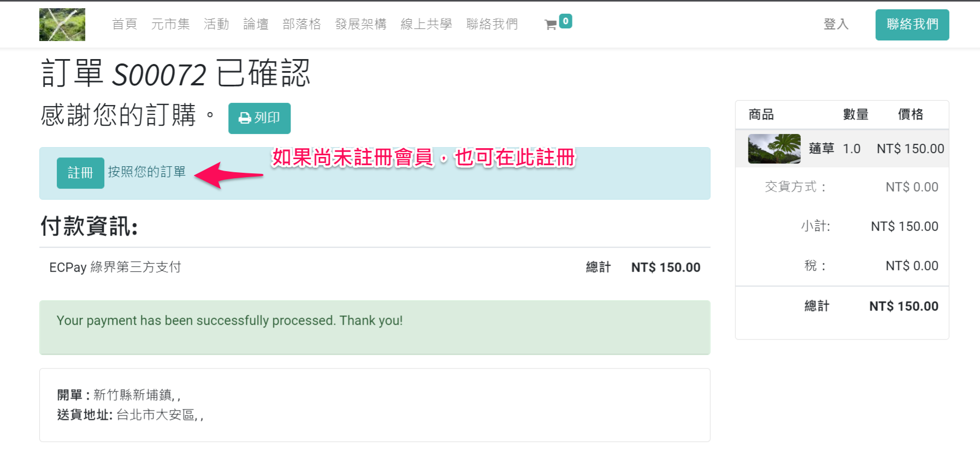Click the ECPay 綠界第三方支付 payment row
980x450 pixels.
(115, 267)
